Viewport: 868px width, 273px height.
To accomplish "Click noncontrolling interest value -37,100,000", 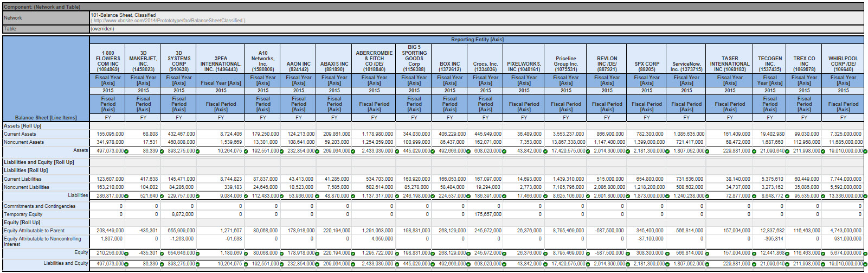I will (650, 239).
